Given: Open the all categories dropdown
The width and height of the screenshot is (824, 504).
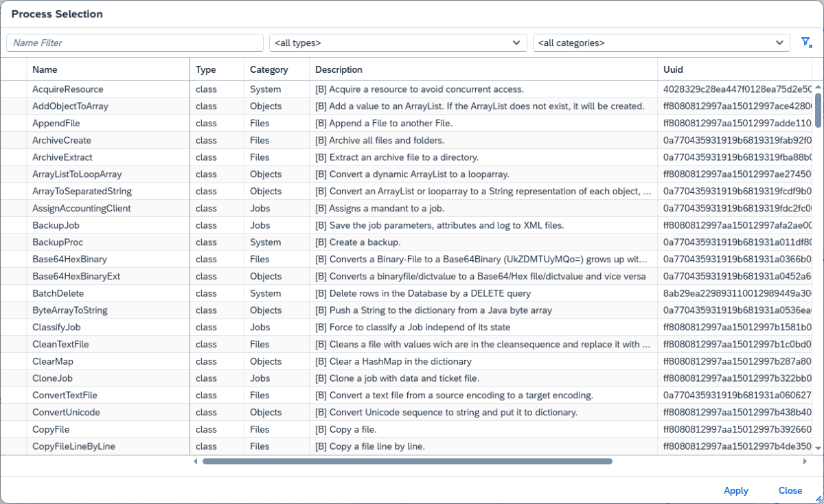Looking at the screenshot, I should (662, 43).
